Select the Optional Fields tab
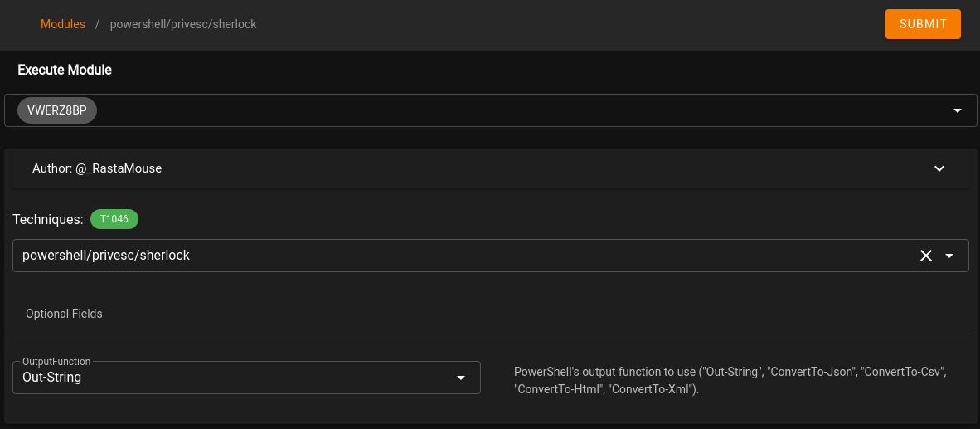Image resolution: width=980 pixels, height=429 pixels. (64, 314)
